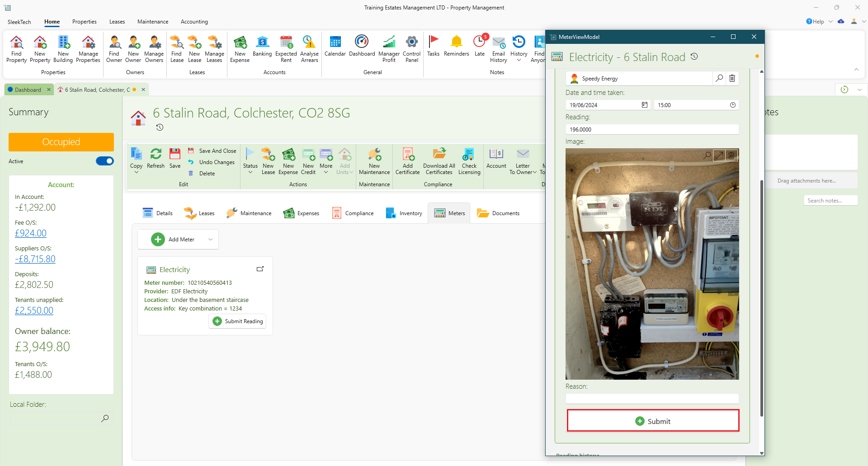Collapse the main ribbon with chevron

tap(856, 70)
